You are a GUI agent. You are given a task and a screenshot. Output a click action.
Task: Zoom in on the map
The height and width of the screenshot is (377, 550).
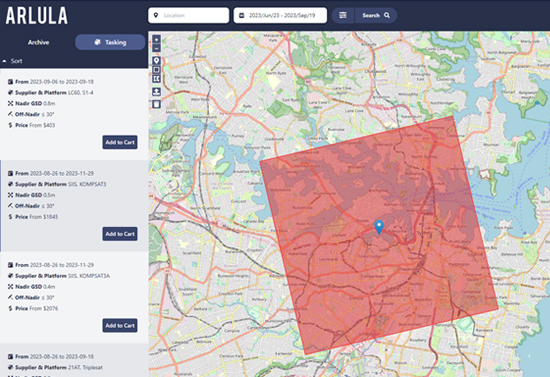156,39
